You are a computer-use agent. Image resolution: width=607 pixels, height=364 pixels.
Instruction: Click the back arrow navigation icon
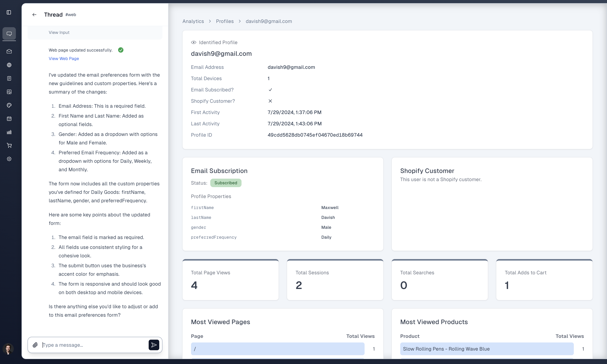click(x=35, y=15)
